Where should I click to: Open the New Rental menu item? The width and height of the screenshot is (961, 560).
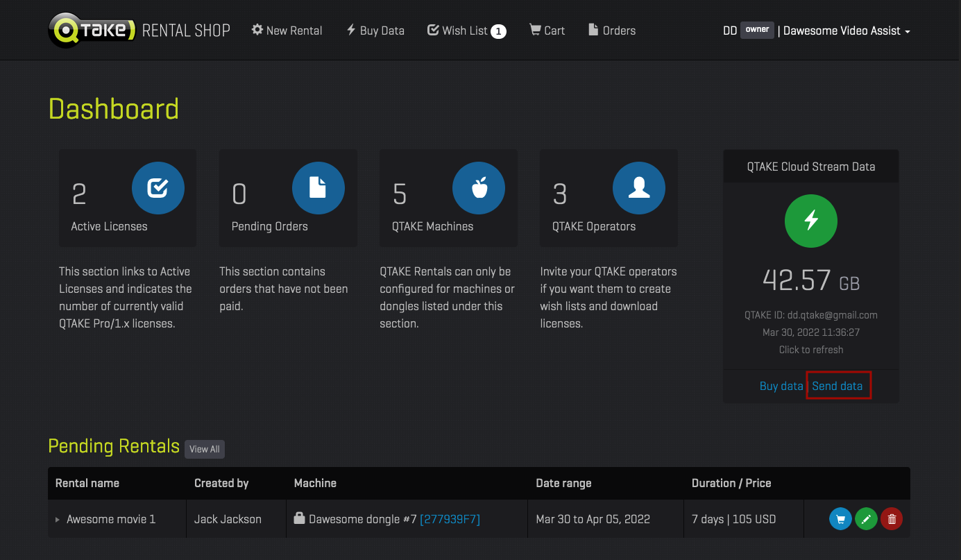point(287,31)
